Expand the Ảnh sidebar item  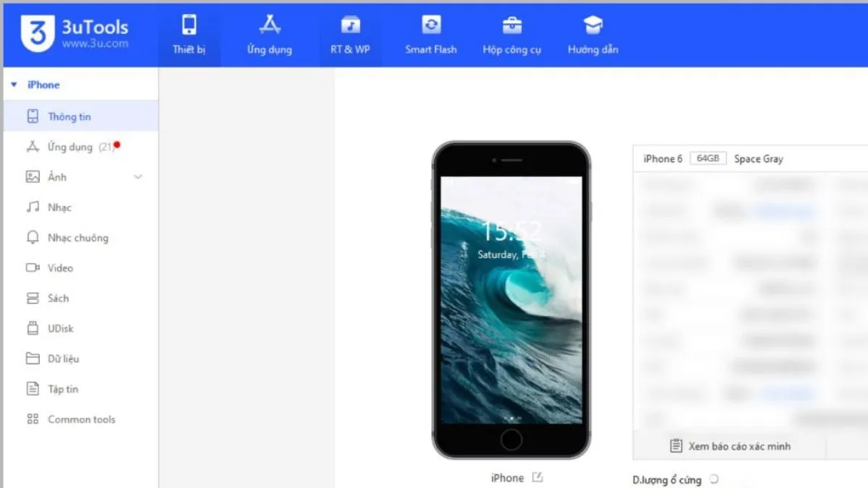click(137, 176)
